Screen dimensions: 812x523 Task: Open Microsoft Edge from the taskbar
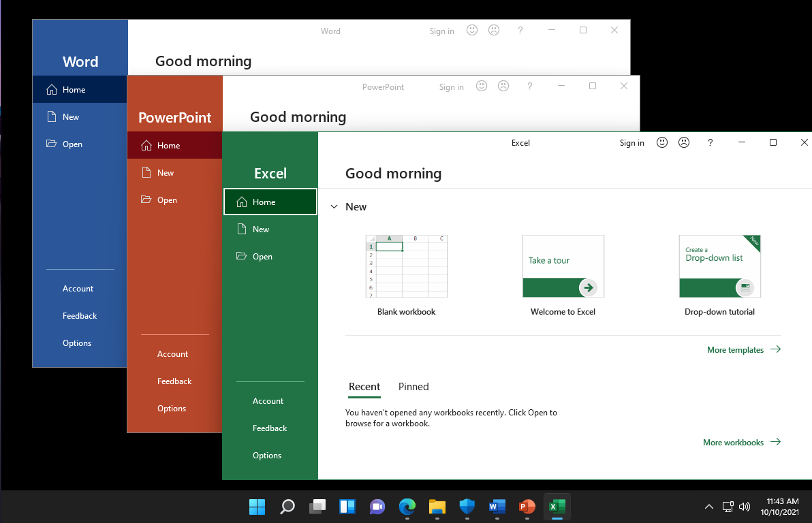407,507
